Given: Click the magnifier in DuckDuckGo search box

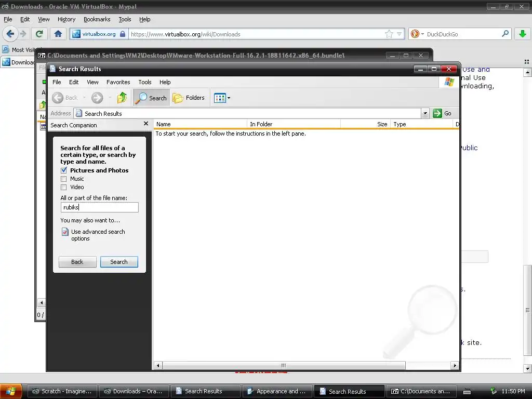Looking at the screenshot, I should (x=505, y=34).
